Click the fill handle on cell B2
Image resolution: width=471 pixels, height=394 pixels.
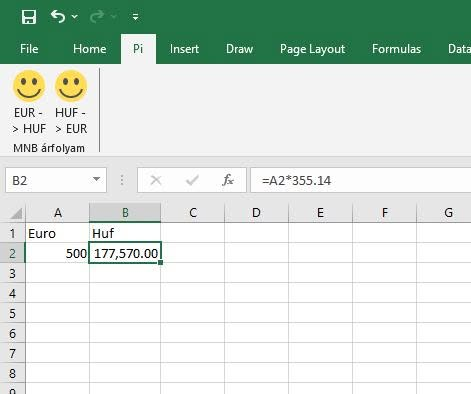(x=161, y=263)
